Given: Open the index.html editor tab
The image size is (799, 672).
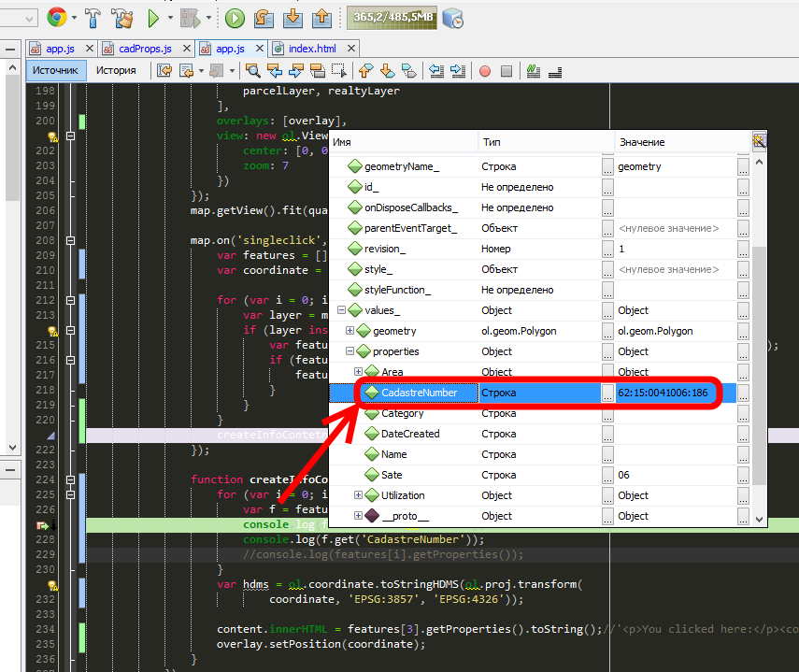Looking at the screenshot, I should click(311, 48).
